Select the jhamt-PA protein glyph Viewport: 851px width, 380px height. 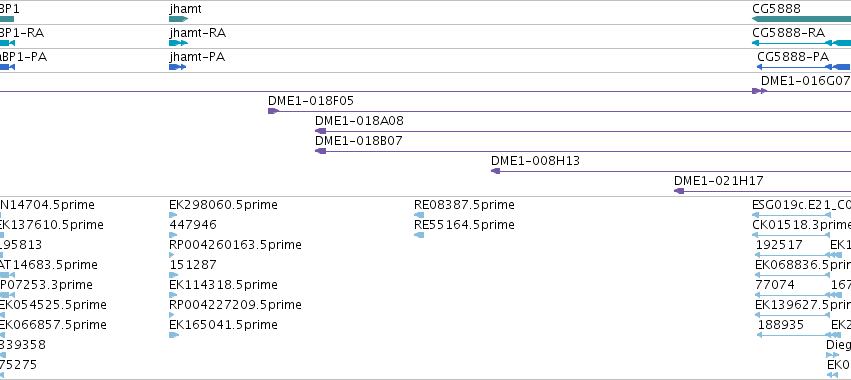177,67
